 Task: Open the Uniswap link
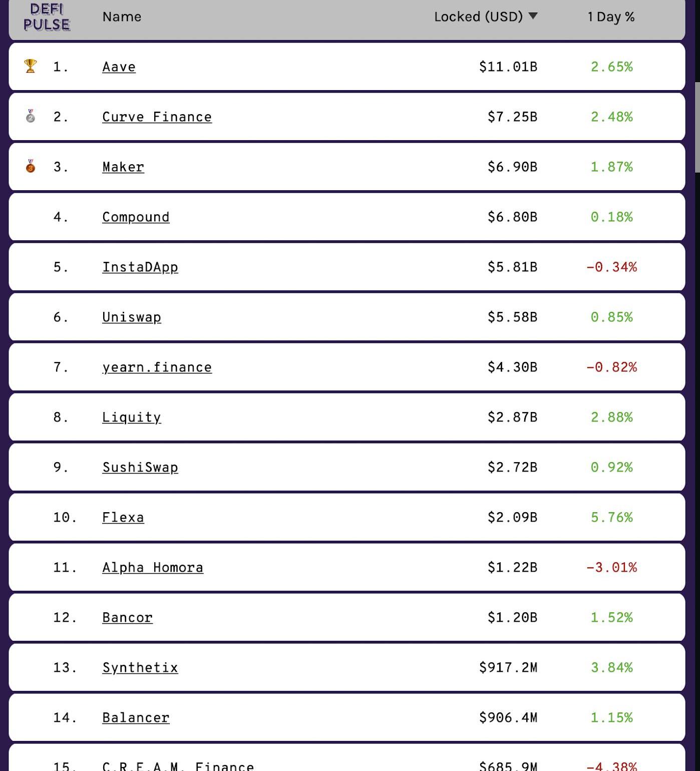pyautogui.click(x=132, y=317)
